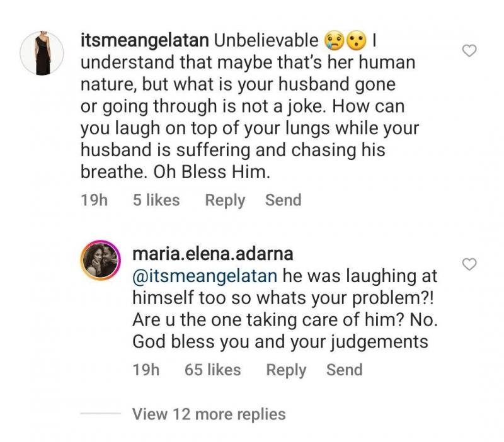
Task: View the 5 likes on the first comment
Action: 156,200
